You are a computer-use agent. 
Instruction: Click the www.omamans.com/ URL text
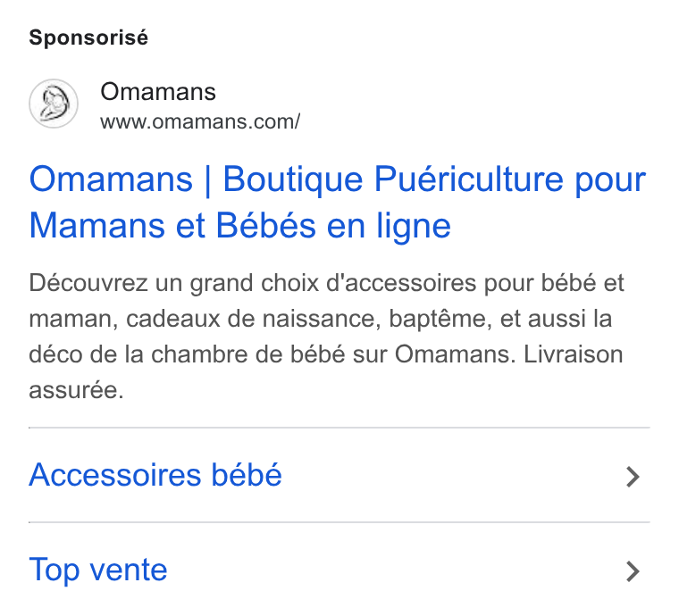pyautogui.click(x=200, y=121)
